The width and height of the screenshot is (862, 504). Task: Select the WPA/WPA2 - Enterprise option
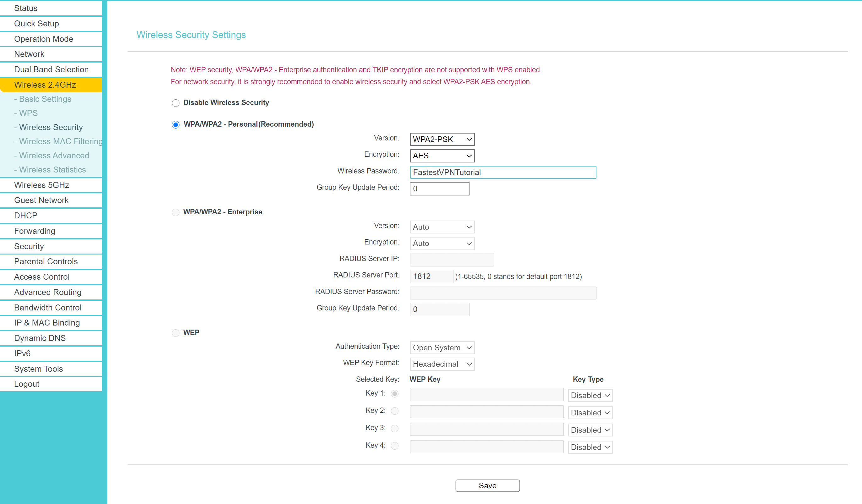(175, 212)
